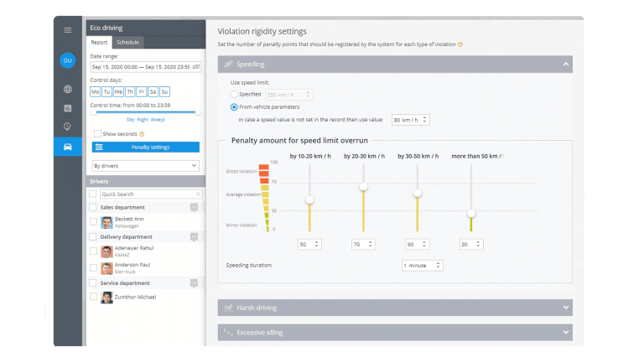The height and width of the screenshot is (362, 644).
Task: Click the Penalty settings button
Action: [x=146, y=147]
